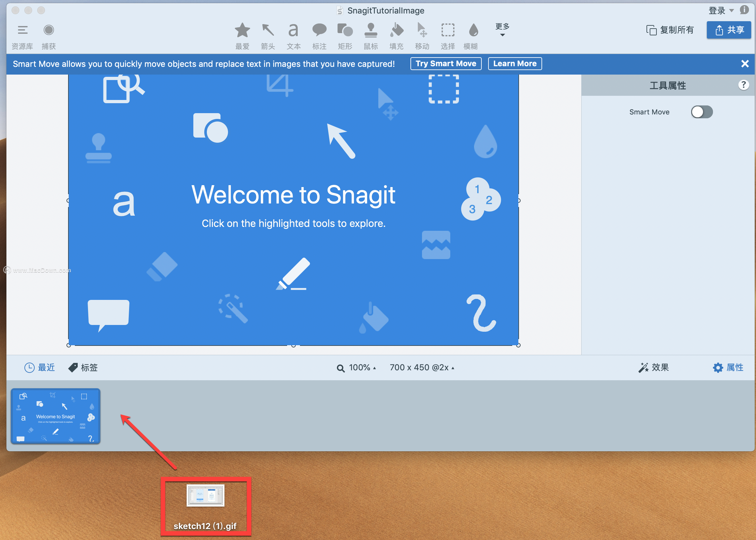Open the 标签 tags view
The height and width of the screenshot is (540, 756).
(x=83, y=367)
